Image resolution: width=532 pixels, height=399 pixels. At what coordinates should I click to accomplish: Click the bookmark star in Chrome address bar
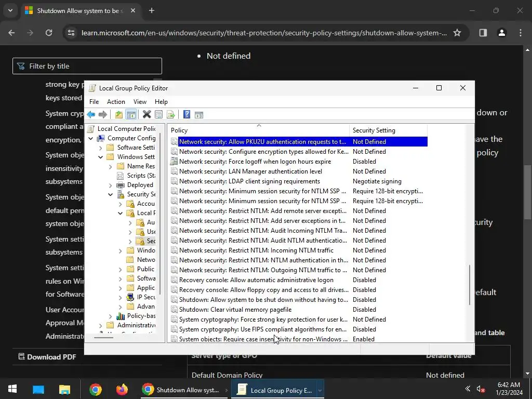[x=457, y=33]
